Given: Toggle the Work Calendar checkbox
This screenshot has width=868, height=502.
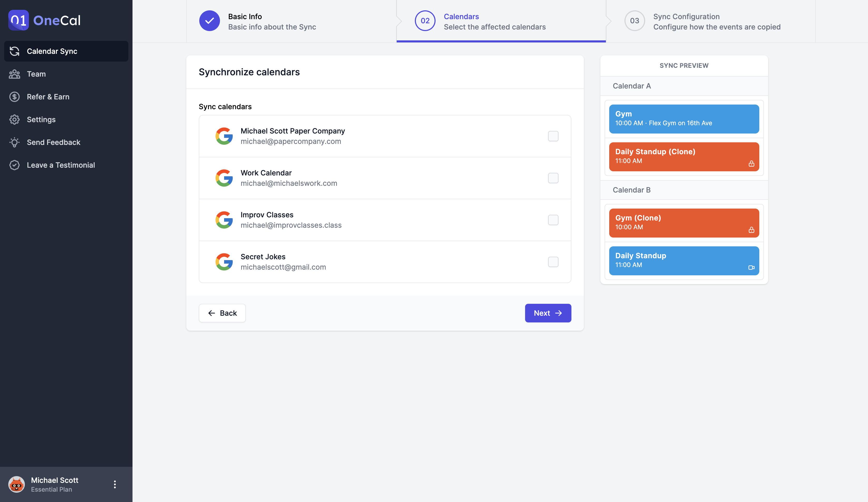Looking at the screenshot, I should click(x=553, y=178).
